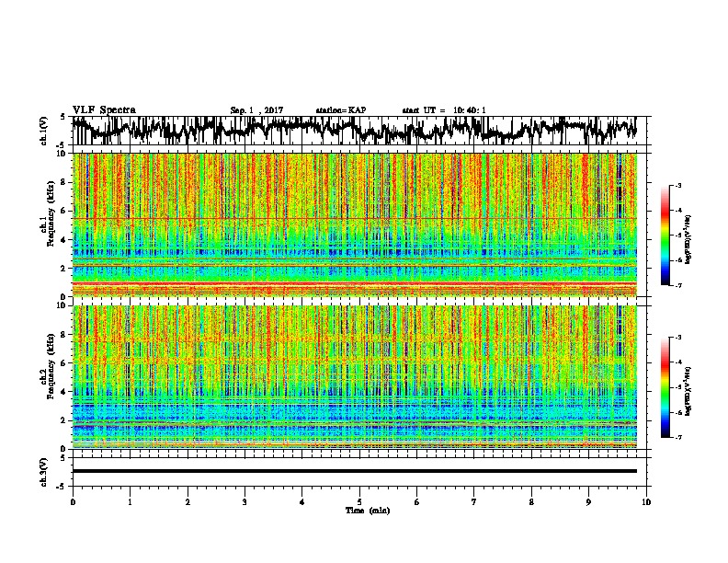The height and width of the screenshot is (563, 728).
Task: Click the 'ch.3(V)' axis label
Action: click(43, 472)
